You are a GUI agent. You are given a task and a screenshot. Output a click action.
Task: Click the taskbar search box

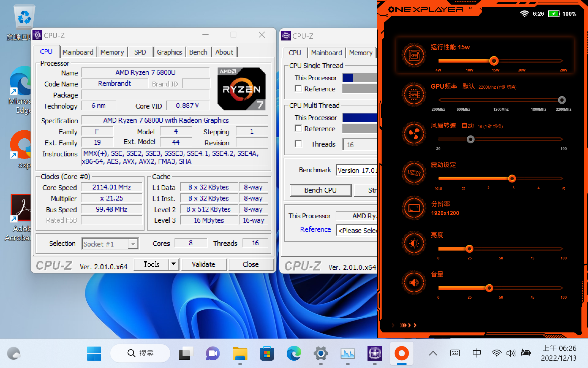tap(140, 353)
